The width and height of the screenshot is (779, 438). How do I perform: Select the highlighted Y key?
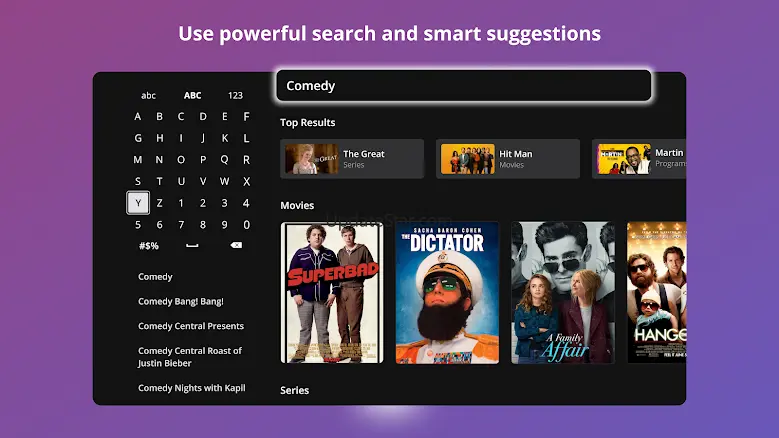point(138,203)
